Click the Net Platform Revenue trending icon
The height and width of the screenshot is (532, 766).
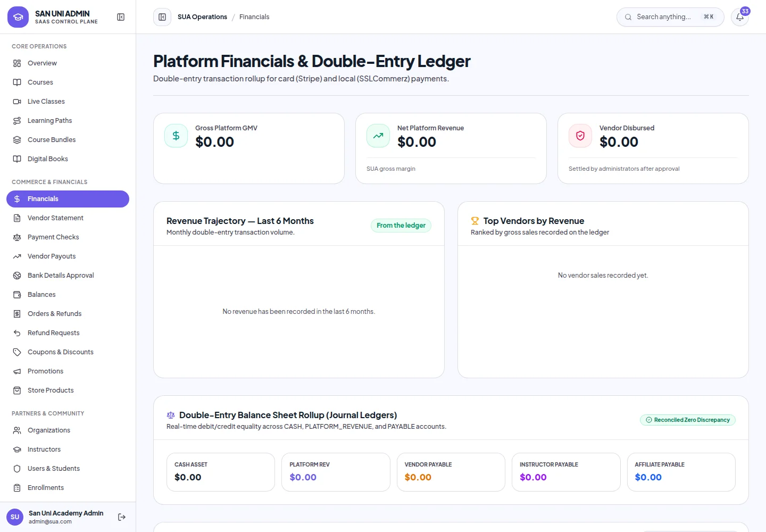pyautogui.click(x=378, y=136)
